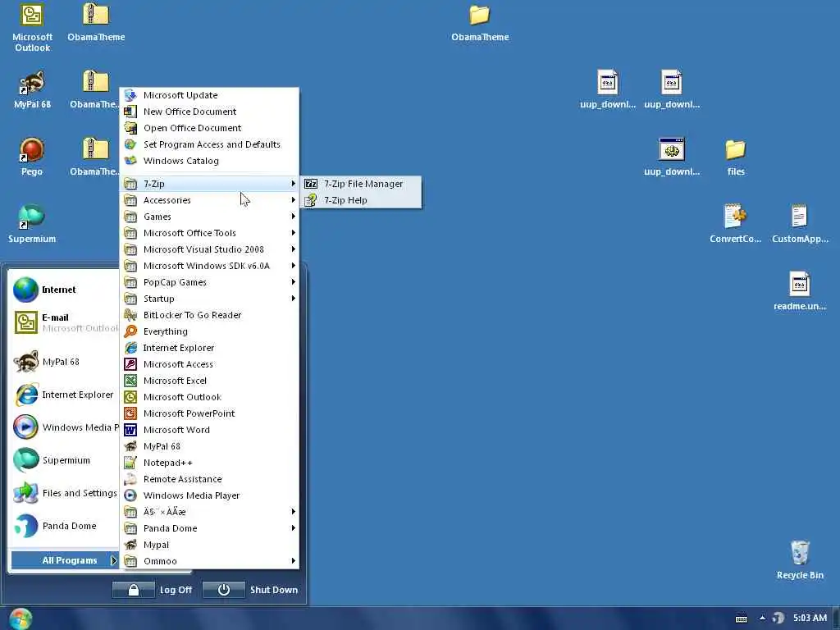Open Microsoft Outlook desktop shortcut
This screenshot has height=630, width=840.
32,28
